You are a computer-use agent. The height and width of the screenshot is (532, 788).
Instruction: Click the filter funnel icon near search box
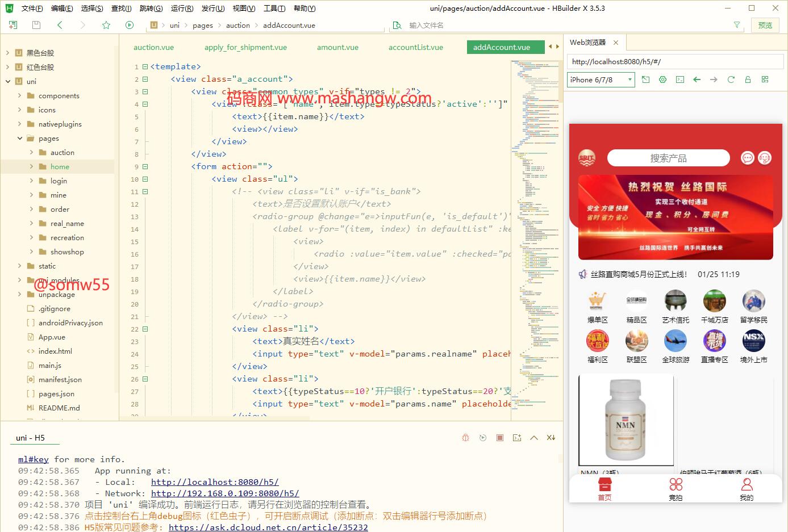pos(737,25)
